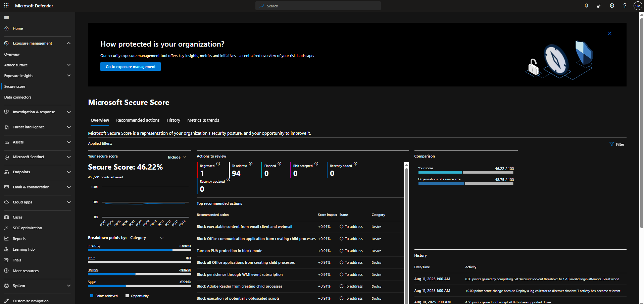Screen dimensions: 644x304
Task: Expand Threat intelligence chevron
Action: [69, 127]
